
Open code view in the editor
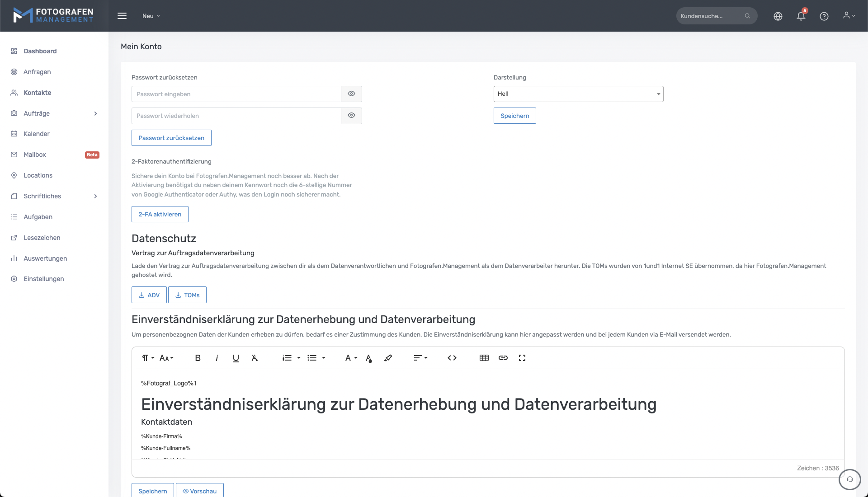[x=452, y=358]
